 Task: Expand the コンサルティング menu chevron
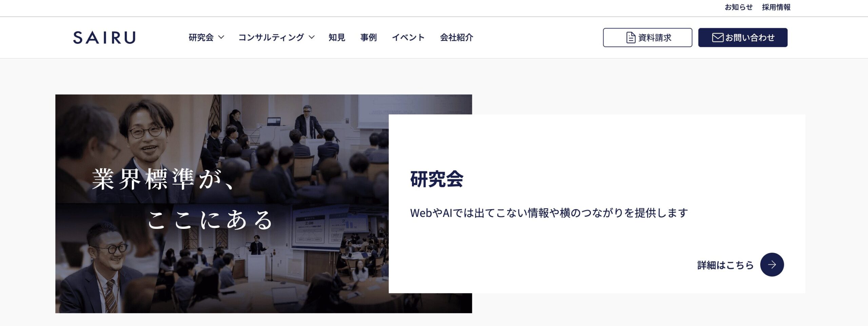click(x=311, y=37)
